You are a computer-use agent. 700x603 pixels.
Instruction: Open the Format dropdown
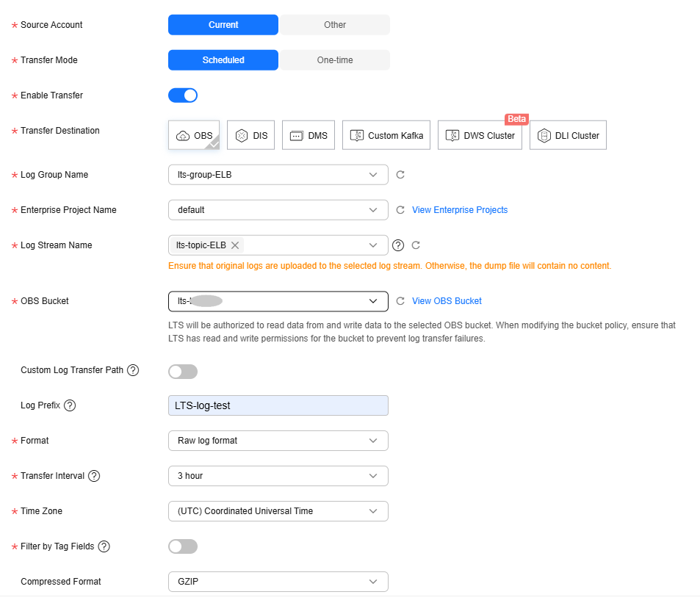tap(278, 441)
